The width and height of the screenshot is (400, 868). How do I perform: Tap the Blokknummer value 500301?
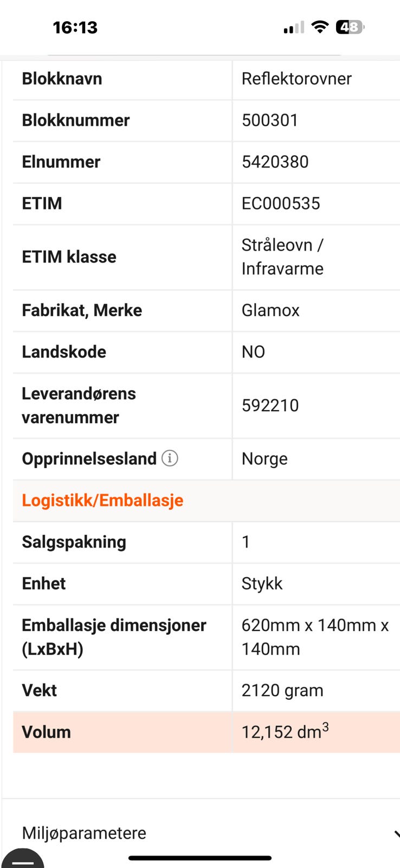pos(270,120)
